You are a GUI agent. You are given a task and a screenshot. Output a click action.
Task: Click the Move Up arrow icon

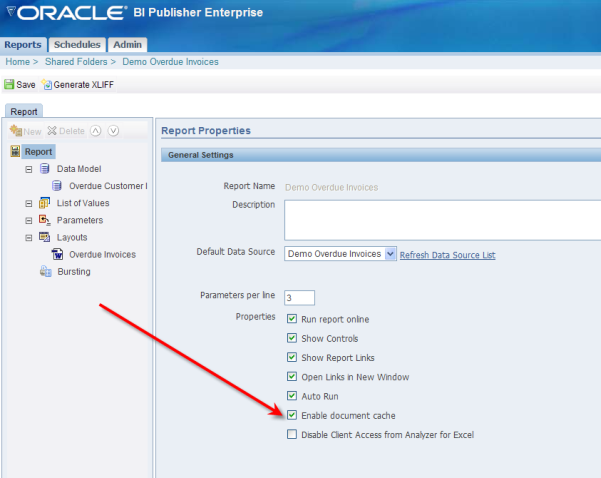(x=95, y=131)
